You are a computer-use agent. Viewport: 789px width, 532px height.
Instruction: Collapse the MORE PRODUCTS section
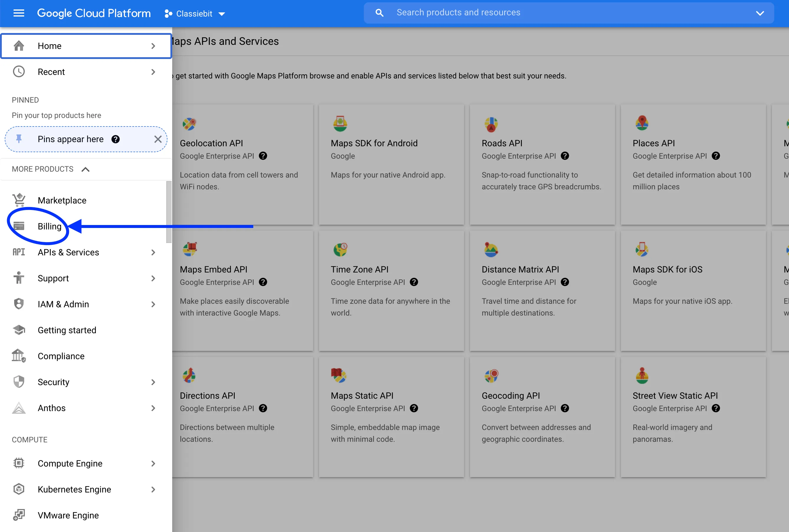tap(85, 169)
